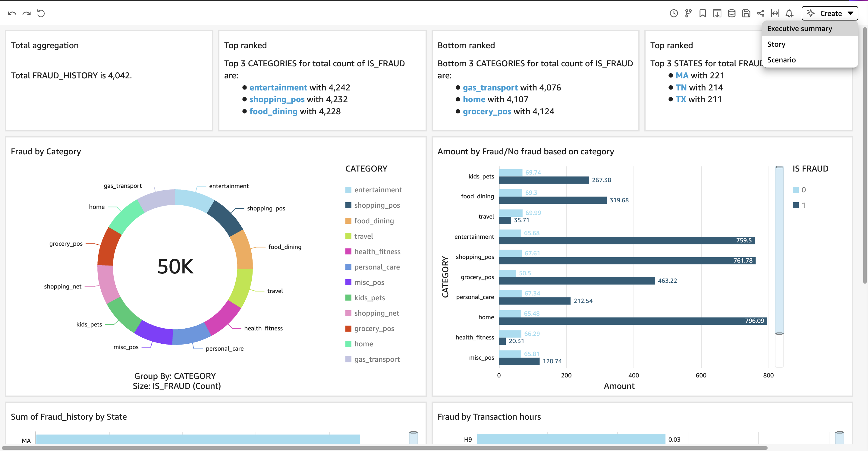Click the database dataset icon
Image resolution: width=868 pixels, height=451 pixels.
click(731, 14)
